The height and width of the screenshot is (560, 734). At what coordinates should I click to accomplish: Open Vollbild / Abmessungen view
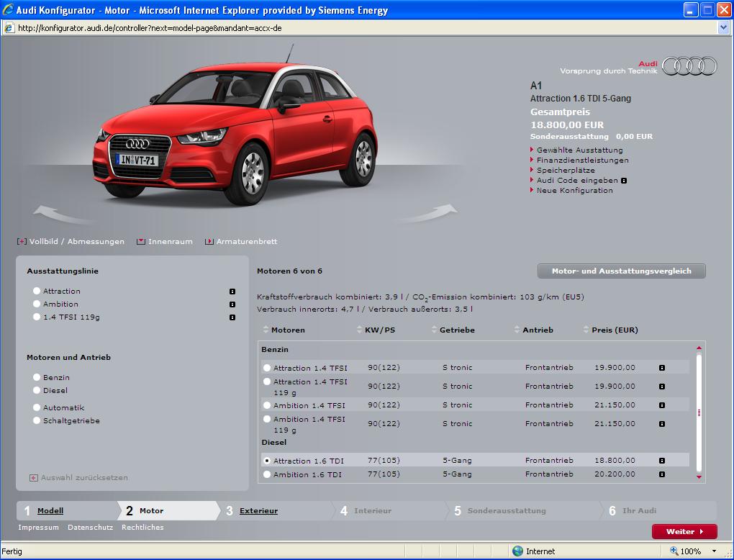tap(76, 242)
